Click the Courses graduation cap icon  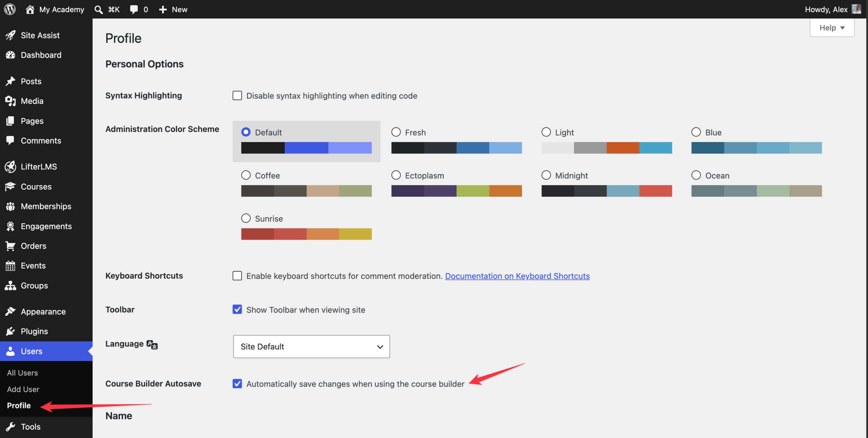tap(11, 186)
